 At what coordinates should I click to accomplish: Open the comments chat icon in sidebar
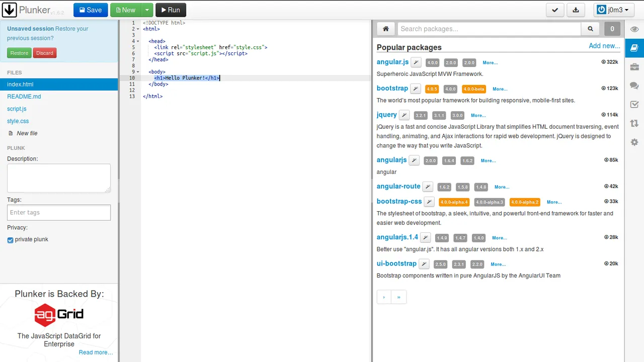click(634, 86)
